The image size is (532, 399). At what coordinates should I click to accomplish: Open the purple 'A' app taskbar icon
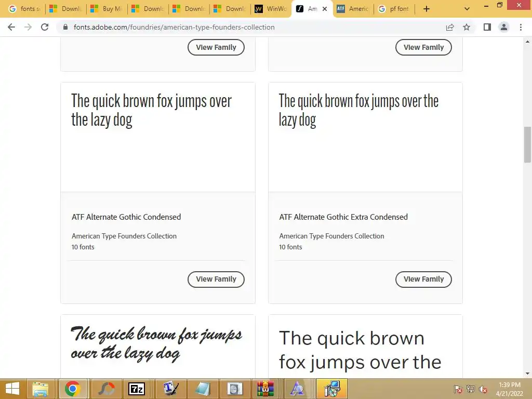[x=297, y=389]
